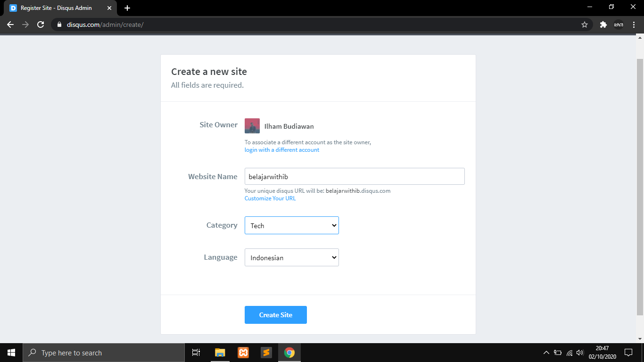Image resolution: width=644 pixels, height=362 pixels.
Task: Open the Windows Start menu
Action: coord(11,353)
